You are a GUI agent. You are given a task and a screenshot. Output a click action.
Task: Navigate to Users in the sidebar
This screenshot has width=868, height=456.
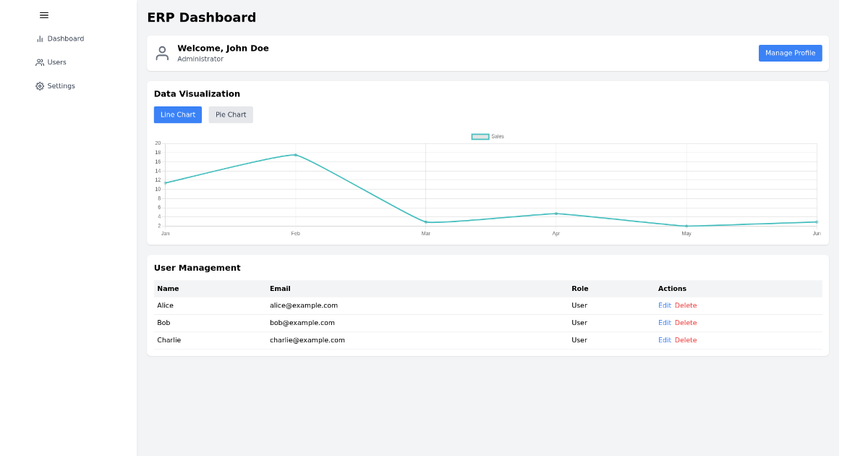pos(56,62)
